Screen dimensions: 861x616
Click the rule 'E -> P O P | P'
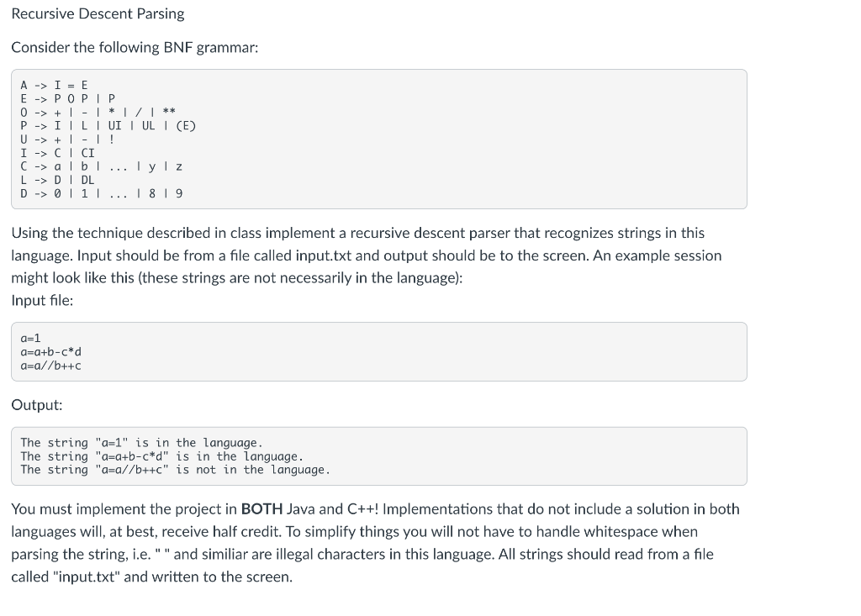68,99
